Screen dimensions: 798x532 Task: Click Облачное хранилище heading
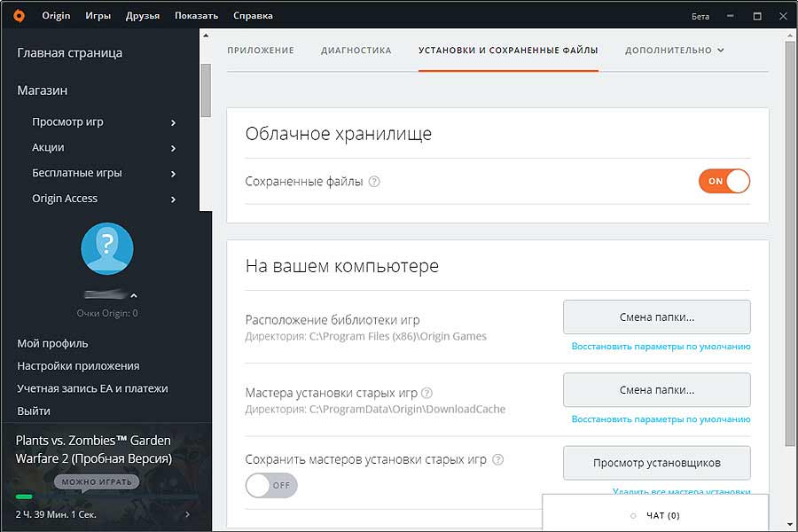339,133
